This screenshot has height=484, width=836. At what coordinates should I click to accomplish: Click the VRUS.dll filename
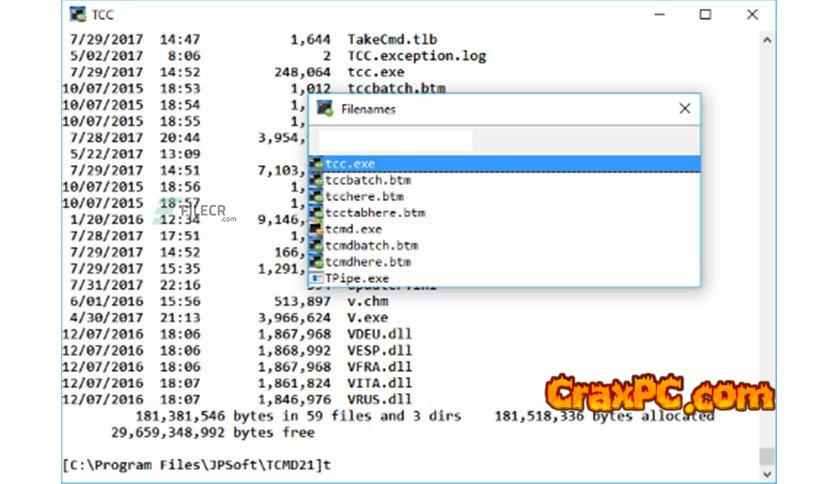[x=380, y=400]
